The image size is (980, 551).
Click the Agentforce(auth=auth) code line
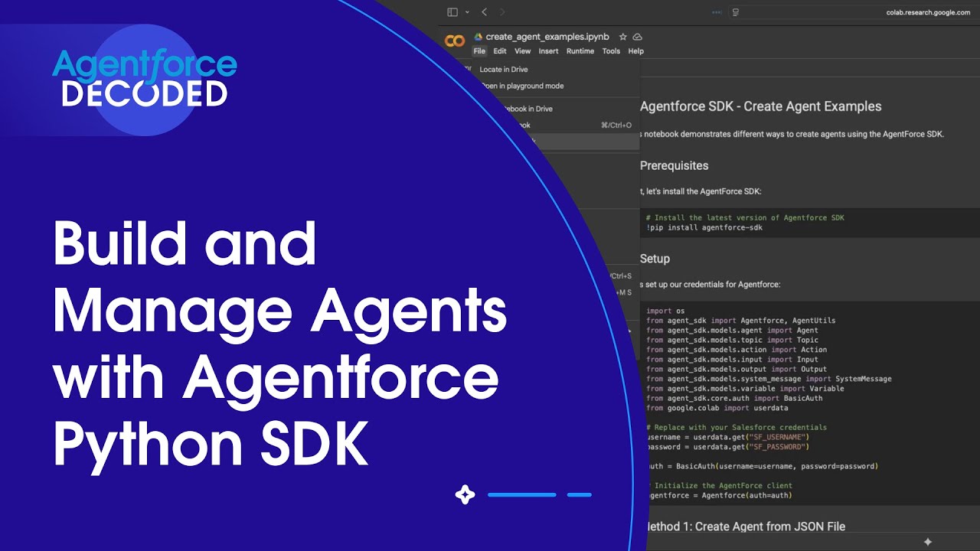tap(720, 495)
